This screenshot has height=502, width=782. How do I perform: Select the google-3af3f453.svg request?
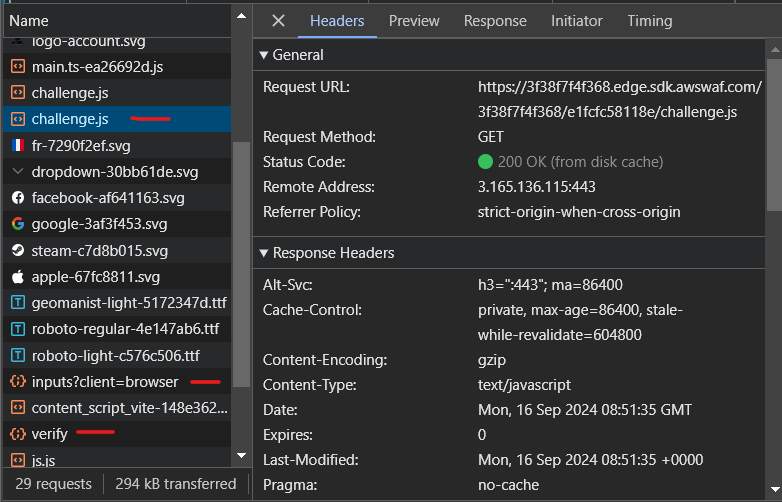coord(117,224)
